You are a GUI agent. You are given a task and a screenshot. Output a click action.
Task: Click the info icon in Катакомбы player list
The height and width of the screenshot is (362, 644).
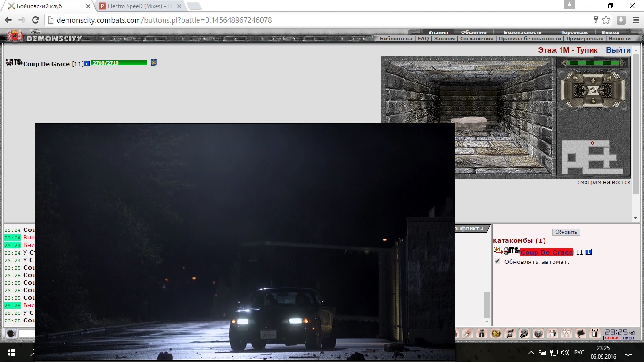(x=589, y=252)
